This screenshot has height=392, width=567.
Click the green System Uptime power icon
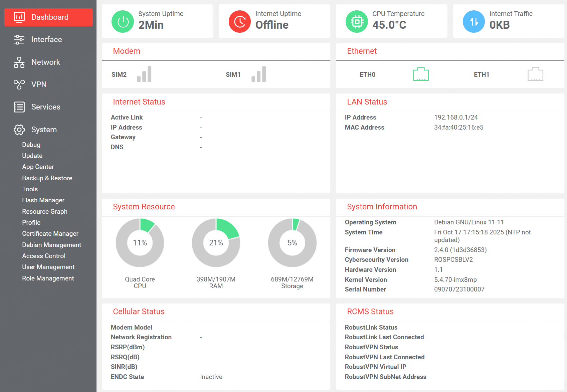coord(123,22)
